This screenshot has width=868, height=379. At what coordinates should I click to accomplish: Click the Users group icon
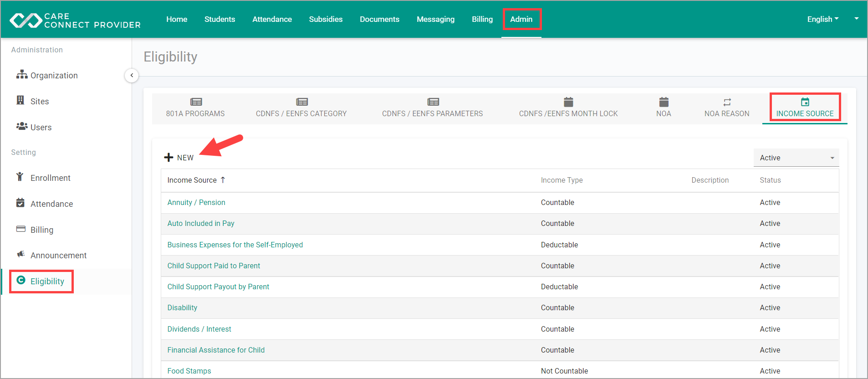(22, 126)
